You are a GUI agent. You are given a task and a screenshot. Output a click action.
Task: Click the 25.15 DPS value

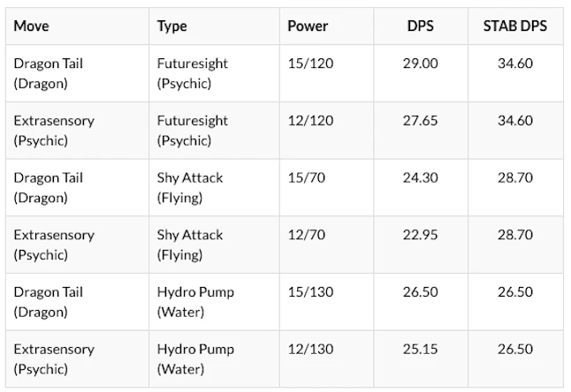(x=420, y=351)
